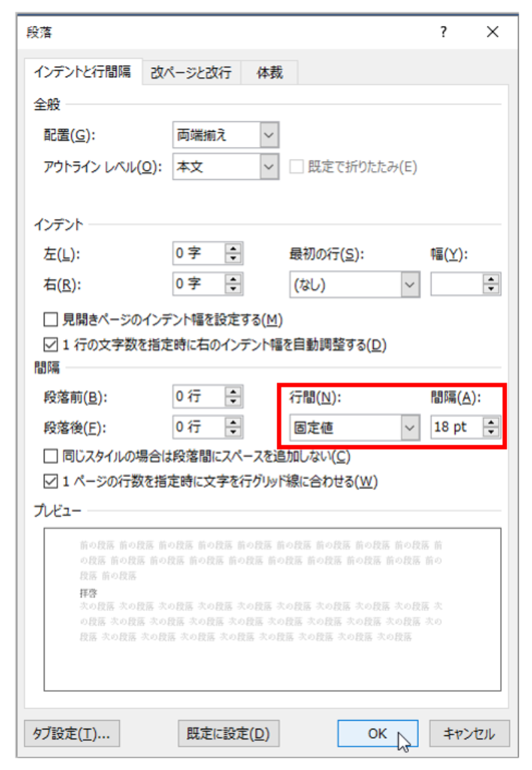532x770 pixels.
Task: Decrease 幅 indent width with down arrow
Action: [x=491, y=289]
